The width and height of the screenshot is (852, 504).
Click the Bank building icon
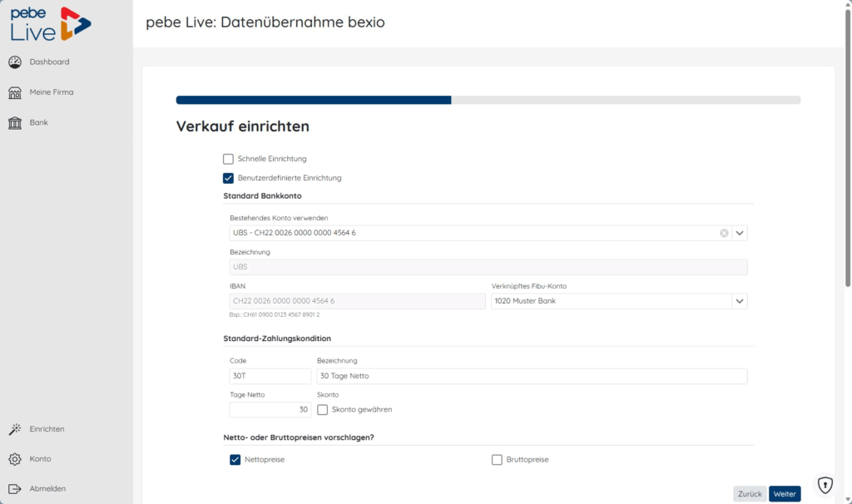click(15, 123)
